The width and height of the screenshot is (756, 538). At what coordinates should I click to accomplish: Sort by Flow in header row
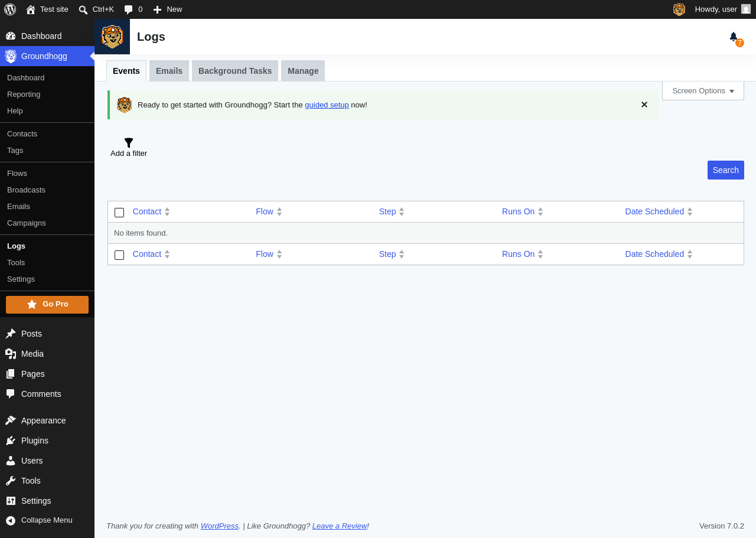tap(269, 211)
